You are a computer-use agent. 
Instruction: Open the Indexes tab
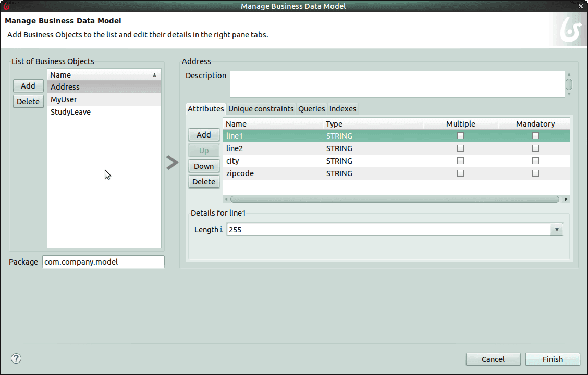pyautogui.click(x=342, y=109)
